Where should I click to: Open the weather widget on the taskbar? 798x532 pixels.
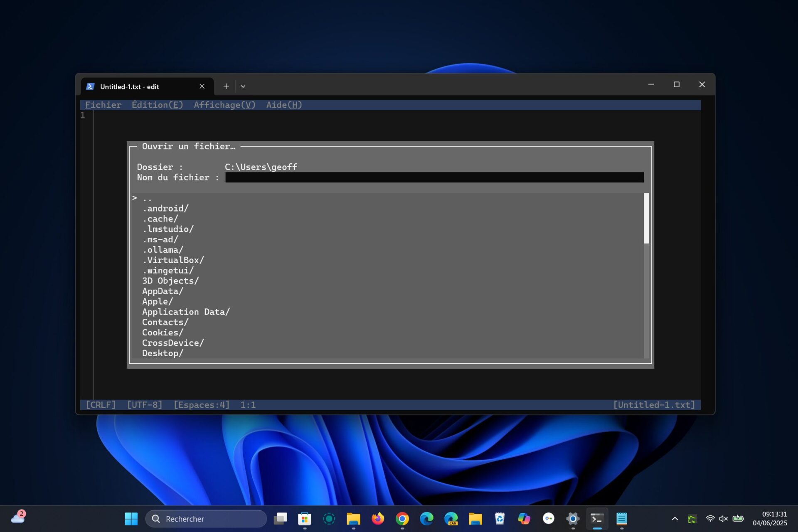pos(18,517)
